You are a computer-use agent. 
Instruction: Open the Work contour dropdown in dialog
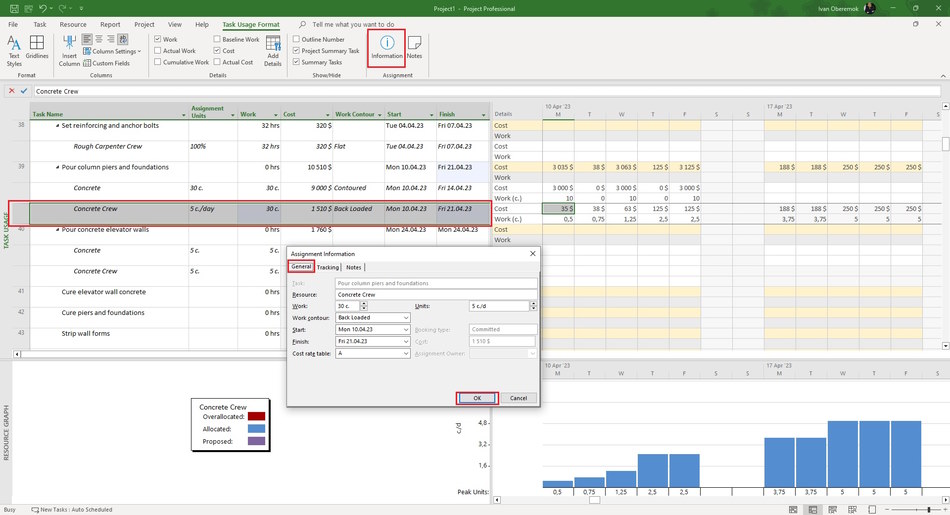[406, 317]
